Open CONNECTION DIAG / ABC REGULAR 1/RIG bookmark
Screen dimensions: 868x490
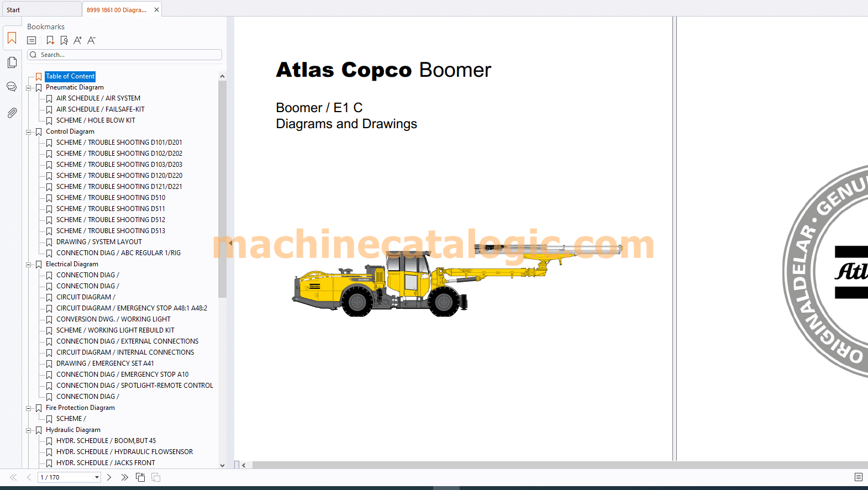[118, 253]
